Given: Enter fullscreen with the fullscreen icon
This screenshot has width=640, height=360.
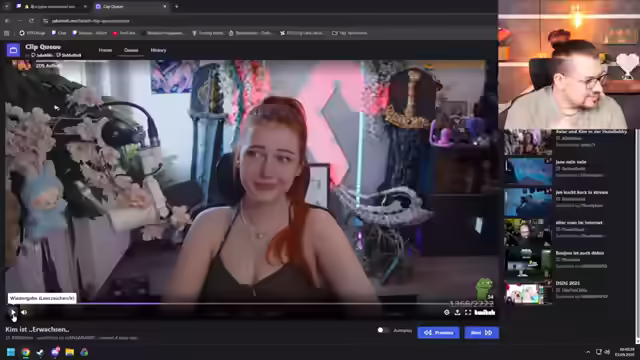Looking at the screenshot, I should [x=468, y=312].
